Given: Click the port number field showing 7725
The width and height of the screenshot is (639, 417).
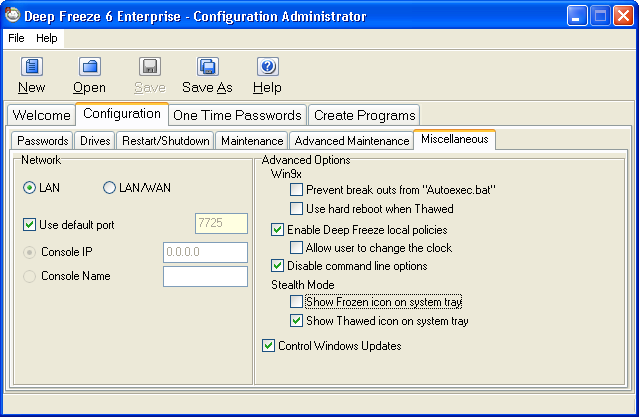Looking at the screenshot, I should pyautogui.click(x=221, y=223).
